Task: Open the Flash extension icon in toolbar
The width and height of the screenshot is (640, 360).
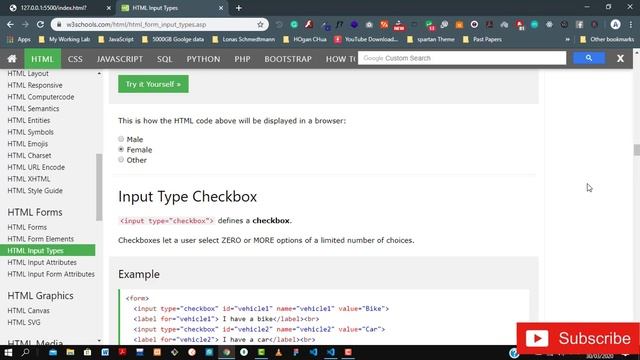Action: [x=309, y=24]
